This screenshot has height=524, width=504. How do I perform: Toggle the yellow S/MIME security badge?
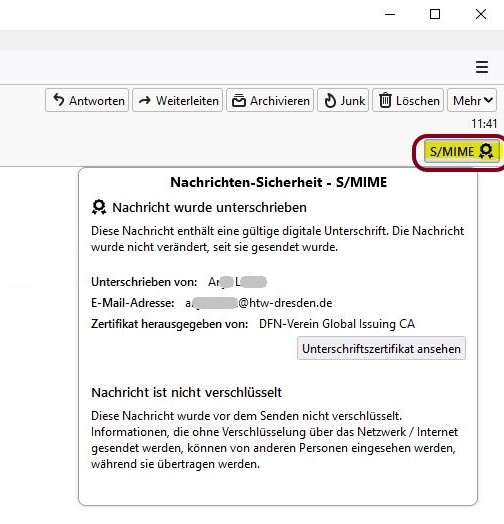pyautogui.click(x=462, y=151)
